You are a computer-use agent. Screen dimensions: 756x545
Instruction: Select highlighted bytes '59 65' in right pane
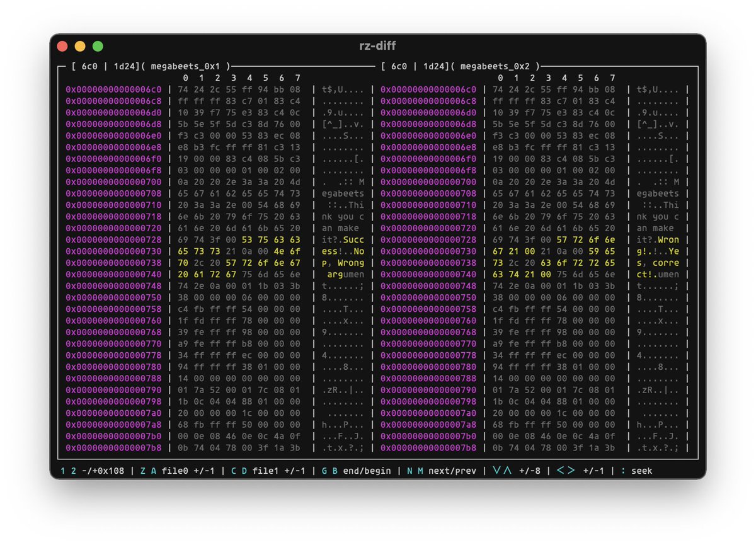pos(602,251)
